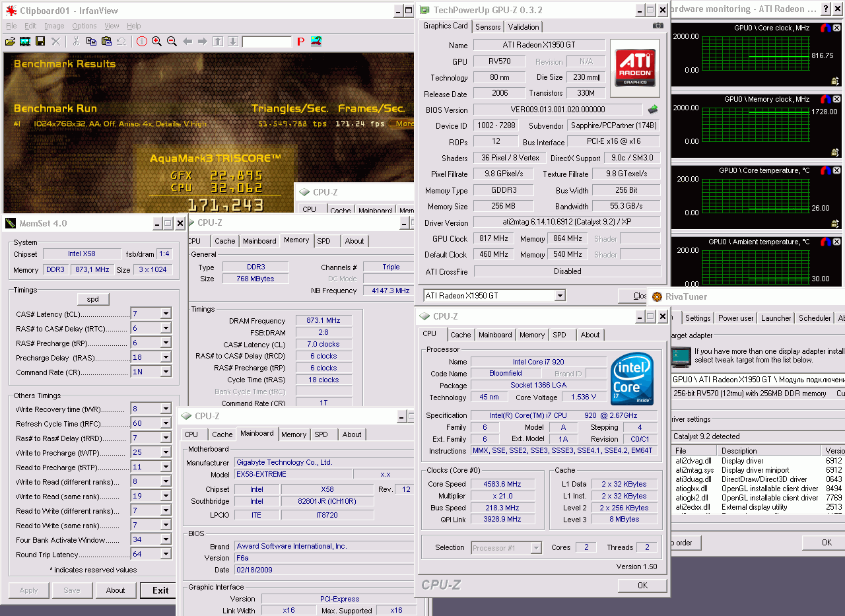Viewport: 845px width, 616px height.
Task: Click the Apply button in MemSet
Action: pos(28,590)
